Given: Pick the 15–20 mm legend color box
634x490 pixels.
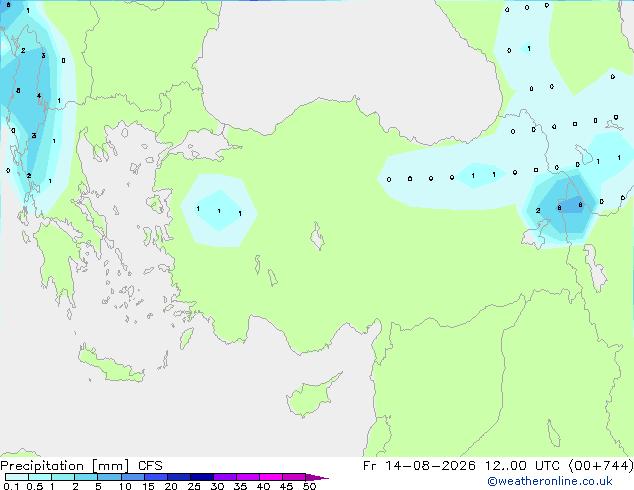Looking at the screenshot, I should pyautogui.click(x=155, y=477).
